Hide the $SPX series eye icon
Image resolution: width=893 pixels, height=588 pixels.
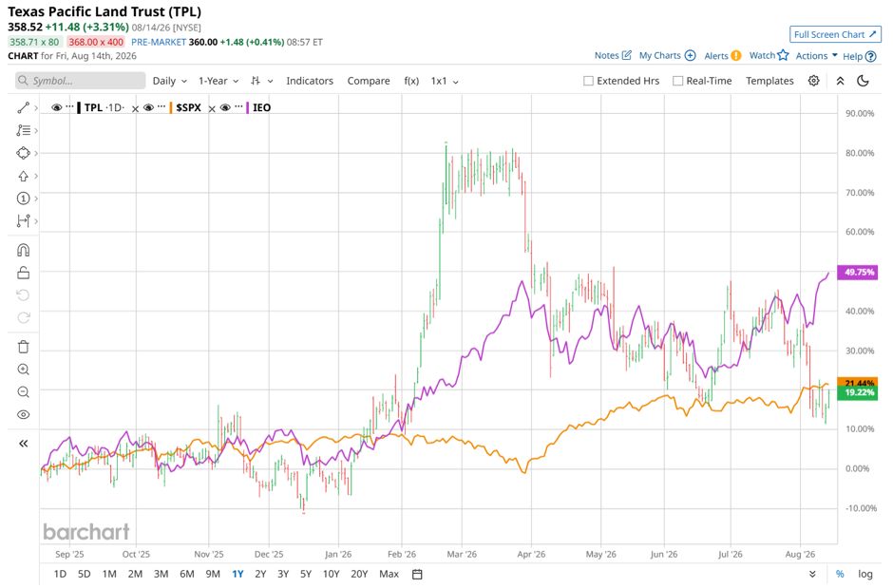pyautogui.click(x=148, y=107)
